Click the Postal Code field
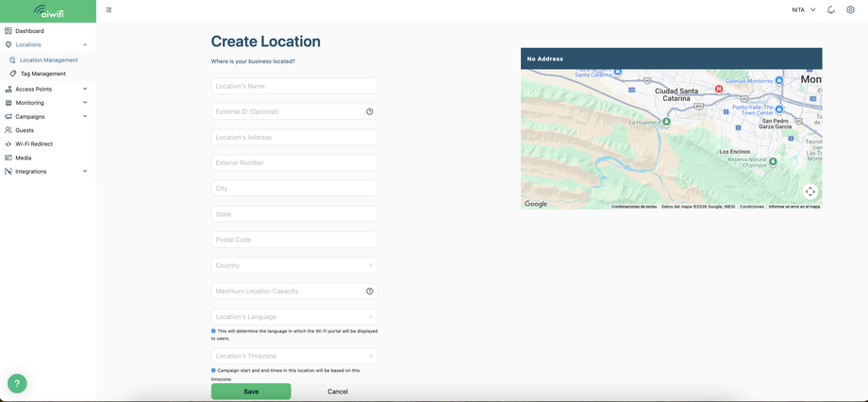868x402 pixels. coord(294,240)
